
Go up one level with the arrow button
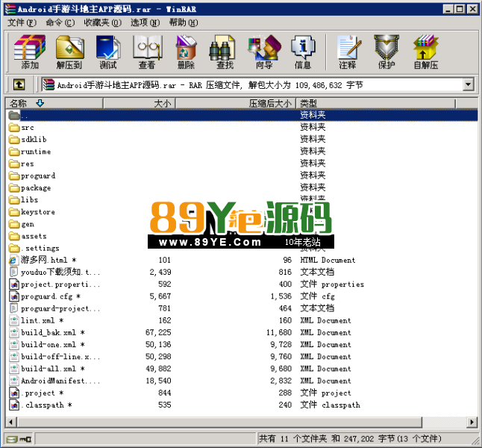[19, 84]
